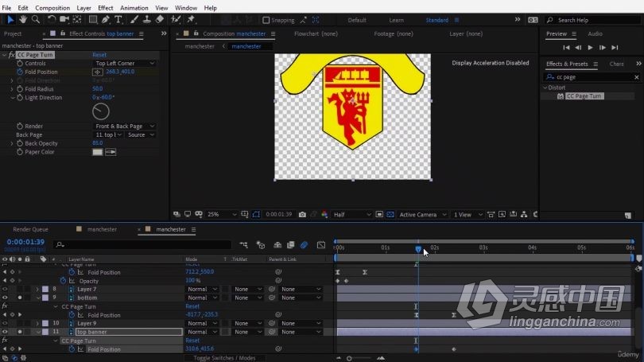Hide Layer 7 with eye icon
Image resolution: width=644 pixels, height=362 pixels.
tap(5, 290)
